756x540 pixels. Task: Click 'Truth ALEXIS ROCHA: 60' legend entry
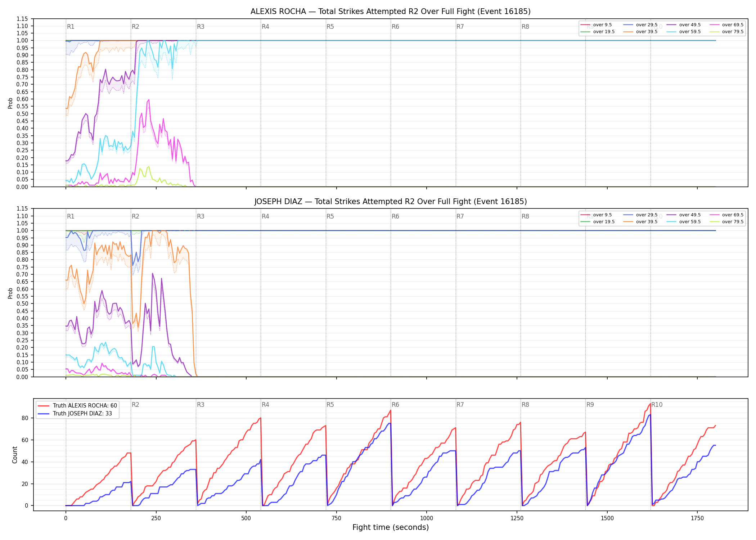click(x=77, y=406)
